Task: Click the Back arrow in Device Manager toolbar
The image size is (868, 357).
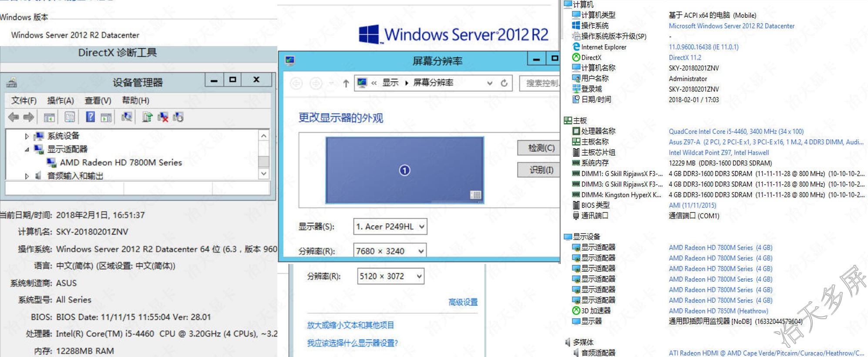Action: point(13,117)
